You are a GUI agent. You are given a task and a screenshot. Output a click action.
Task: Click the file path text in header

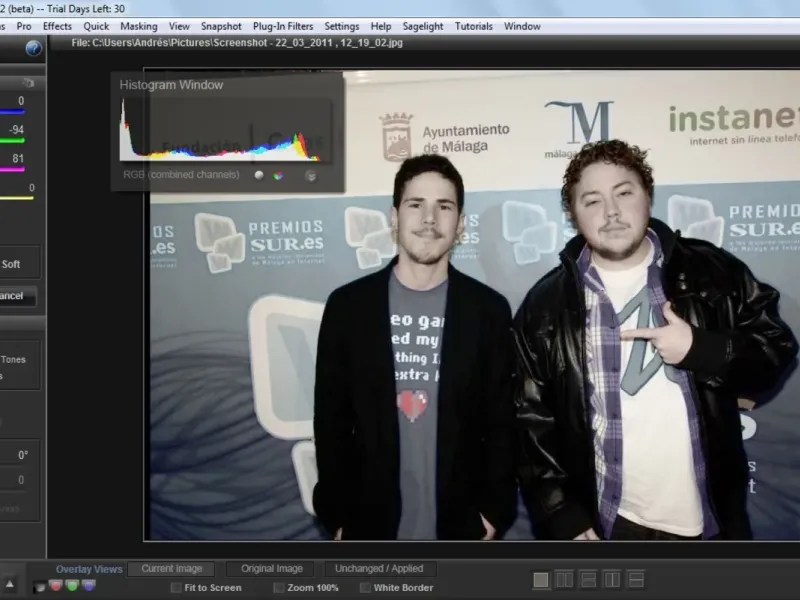237,43
